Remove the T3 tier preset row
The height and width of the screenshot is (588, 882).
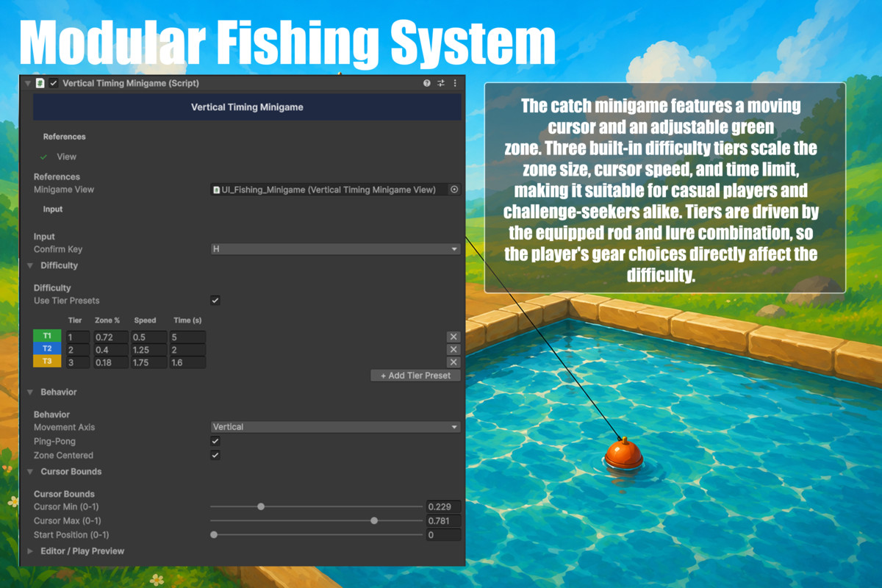(453, 362)
